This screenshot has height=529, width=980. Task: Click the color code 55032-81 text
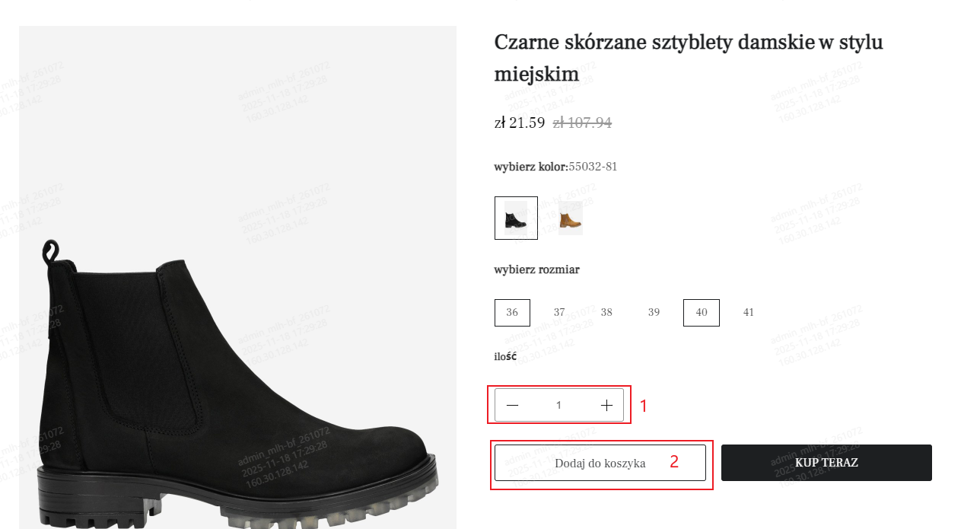tap(593, 167)
